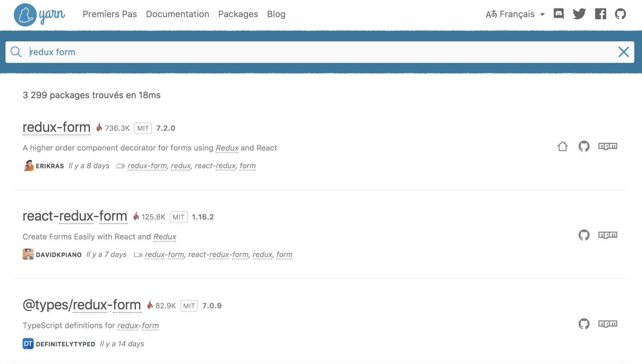Open the Documentation menu item
Image resolution: width=642 pixels, height=364 pixels.
177,14
